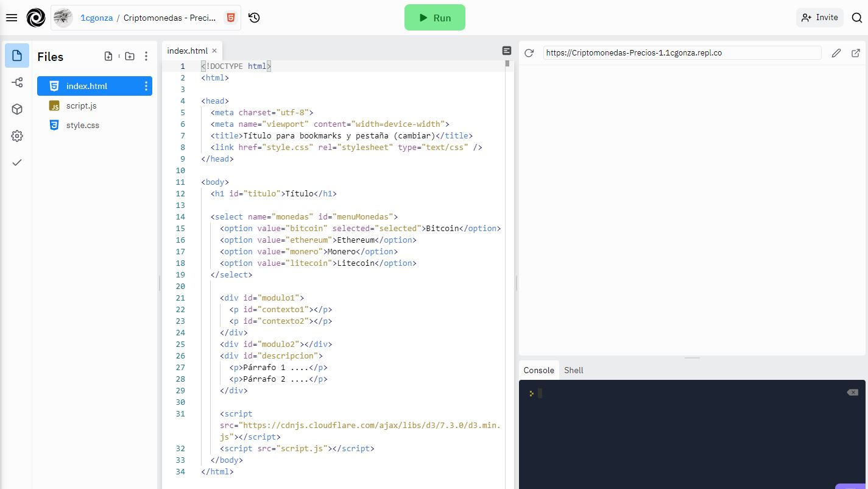868x489 pixels.
Task: Reload the preview webview
Action: (x=529, y=53)
